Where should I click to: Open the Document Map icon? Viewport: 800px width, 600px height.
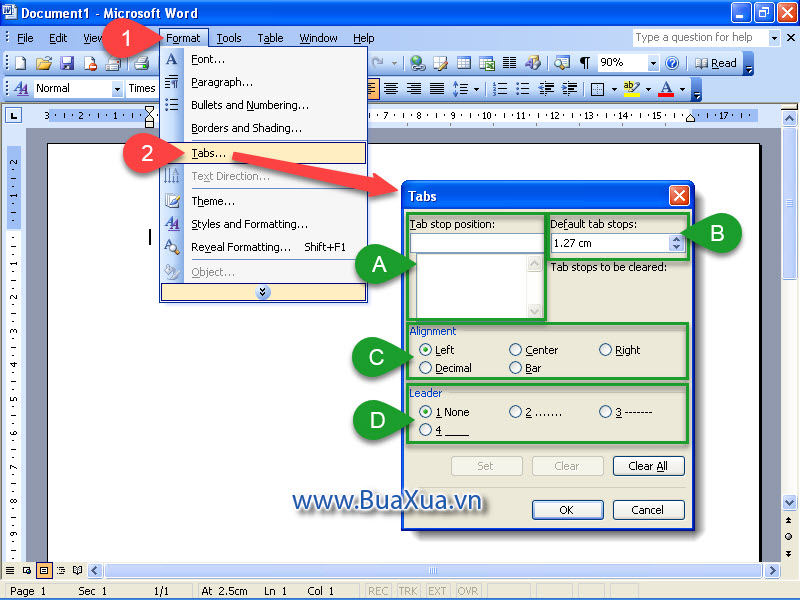pos(562,63)
